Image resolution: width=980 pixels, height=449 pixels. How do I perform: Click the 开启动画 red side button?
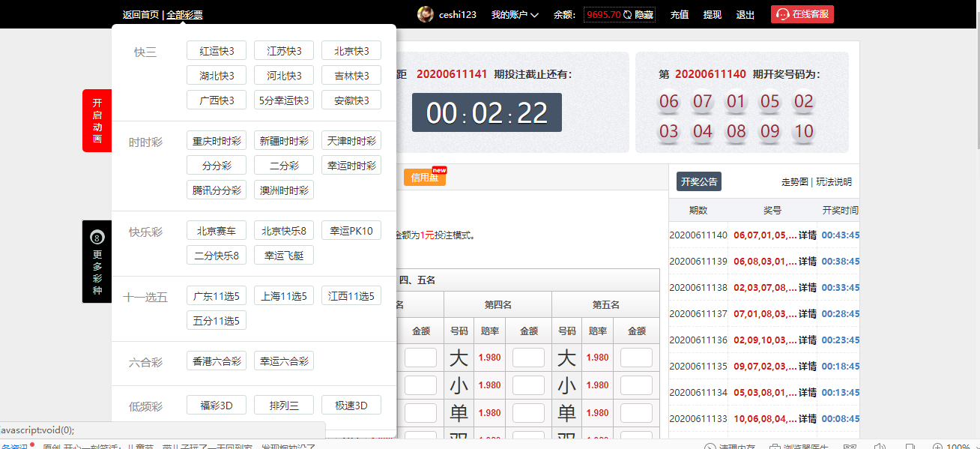[97, 120]
